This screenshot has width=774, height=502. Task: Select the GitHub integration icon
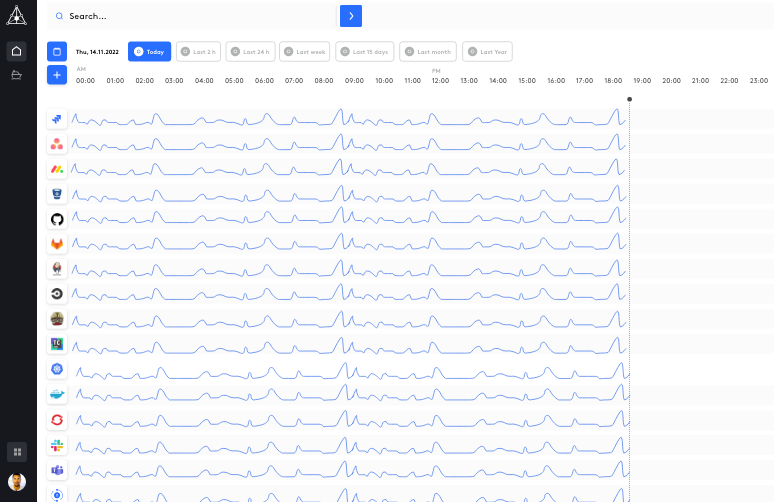point(57,219)
